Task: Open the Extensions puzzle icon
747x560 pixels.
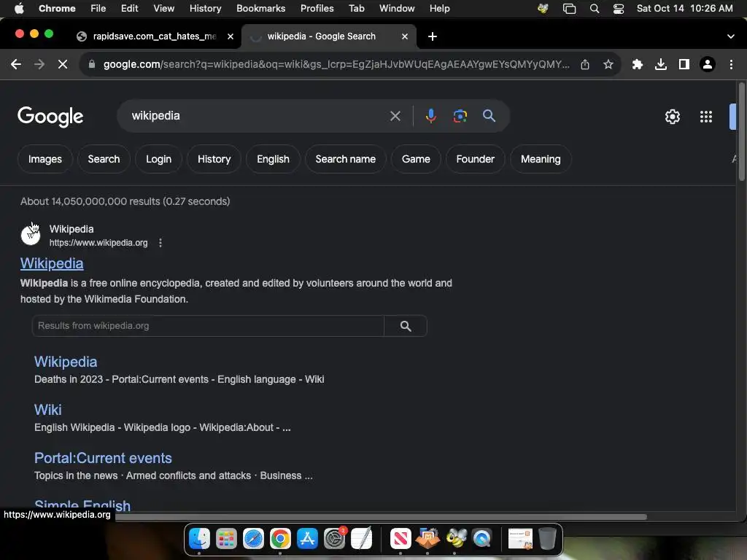Action: (638, 64)
